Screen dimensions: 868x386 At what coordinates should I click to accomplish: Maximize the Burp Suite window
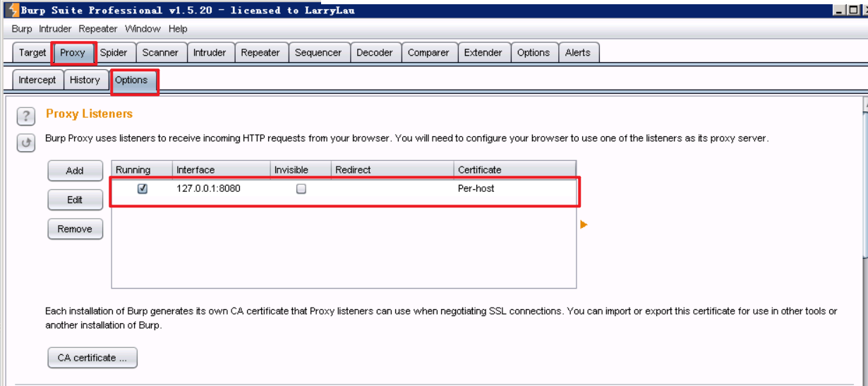[852, 10]
